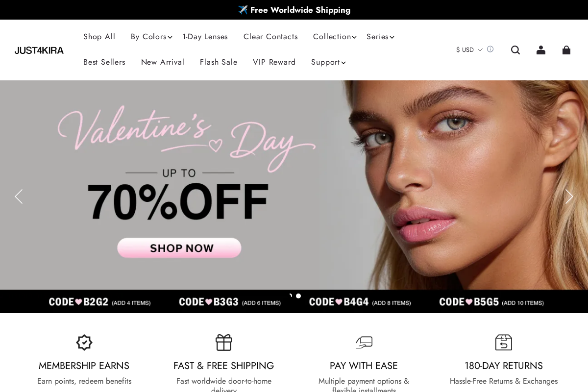Go to previous banner slide arrow
Image resolution: width=588 pixels, height=392 pixels.
tap(19, 196)
